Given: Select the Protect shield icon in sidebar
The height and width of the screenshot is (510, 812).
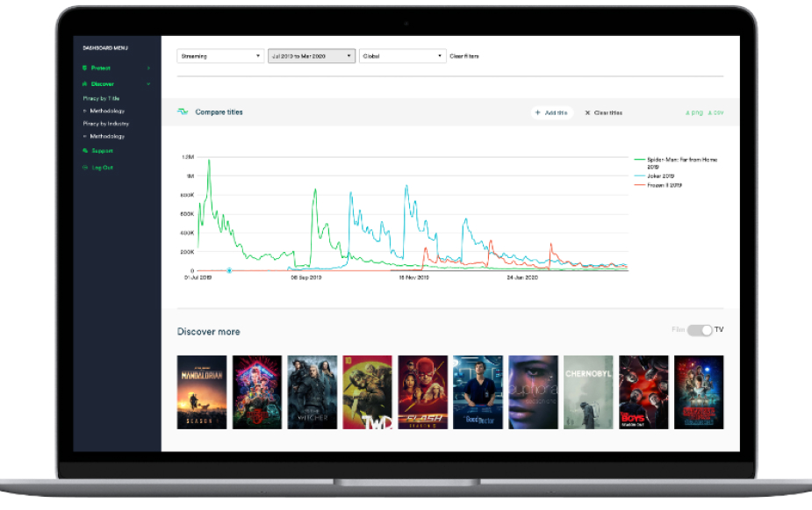Looking at the screenshot, I should click(84, 68).
